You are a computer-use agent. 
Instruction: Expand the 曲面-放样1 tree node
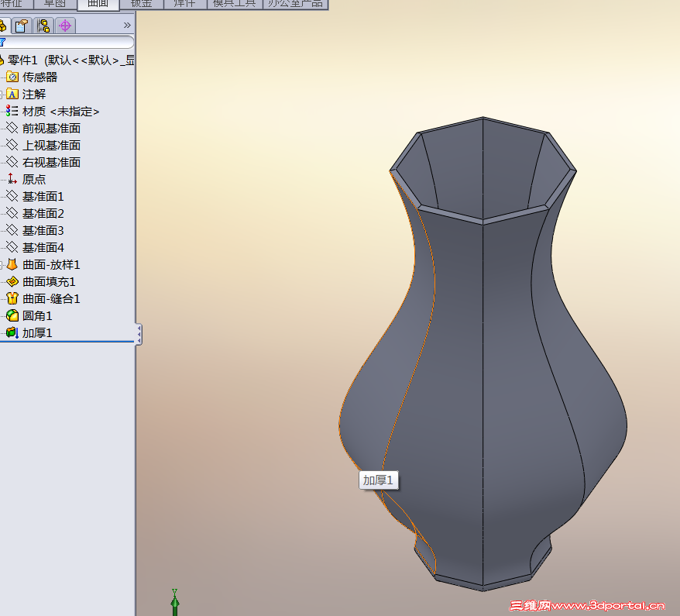point(2,265)
